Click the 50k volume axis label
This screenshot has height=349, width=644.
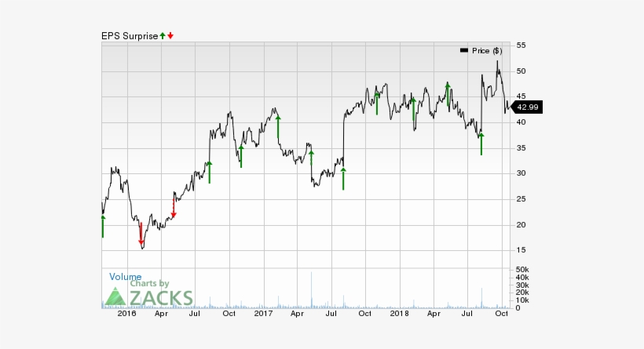tap(522, 270)
